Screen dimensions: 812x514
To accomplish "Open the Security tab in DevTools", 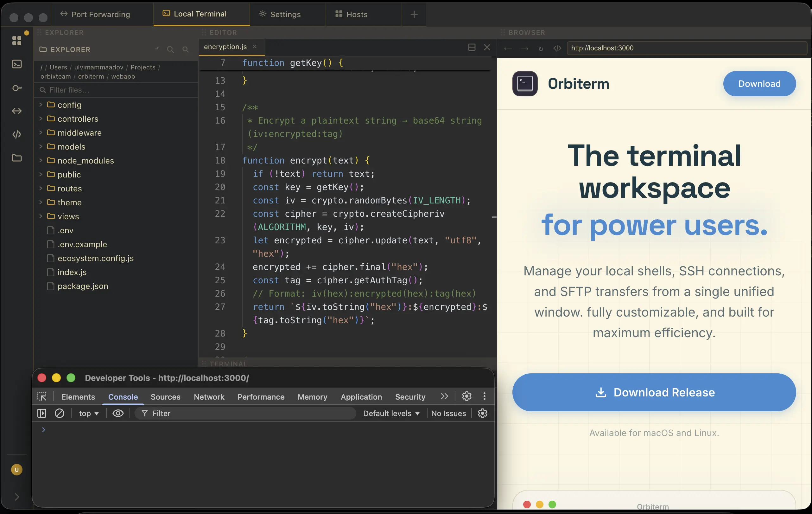I will 410,396.
